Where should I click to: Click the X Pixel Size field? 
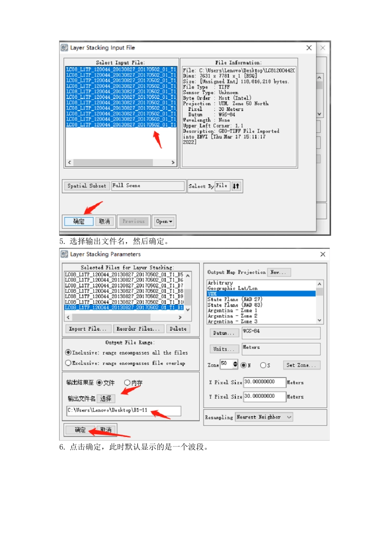point(264,382)
